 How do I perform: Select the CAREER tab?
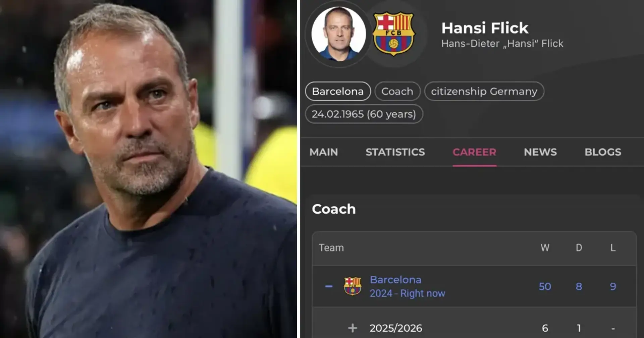point(474,152)
